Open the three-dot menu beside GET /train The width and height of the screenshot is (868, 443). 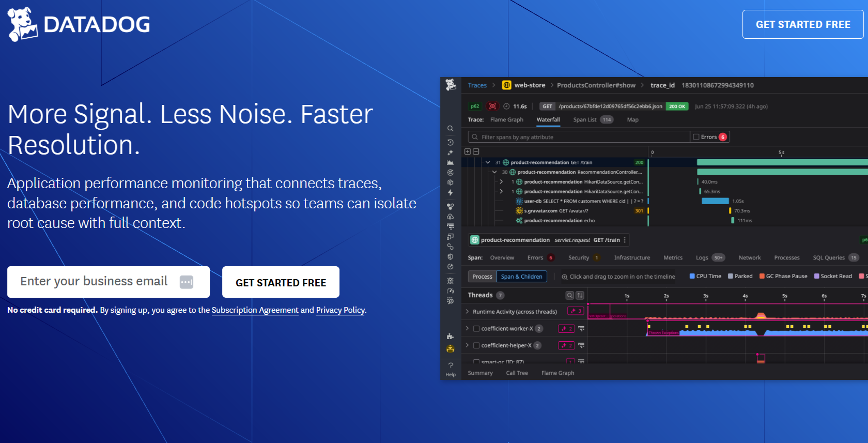(x=625, y=240)
